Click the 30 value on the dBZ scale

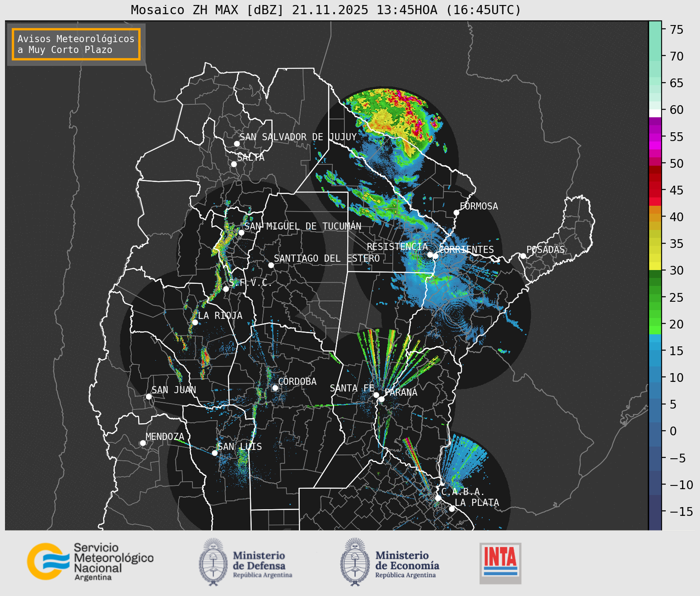coord(677,270)
